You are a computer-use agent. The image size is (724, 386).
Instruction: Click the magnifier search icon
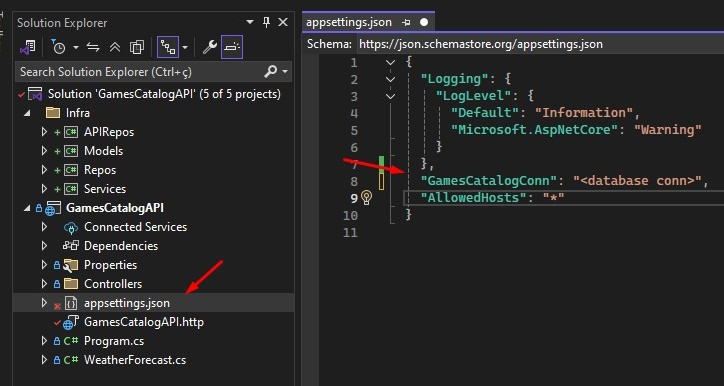[271, 72]
